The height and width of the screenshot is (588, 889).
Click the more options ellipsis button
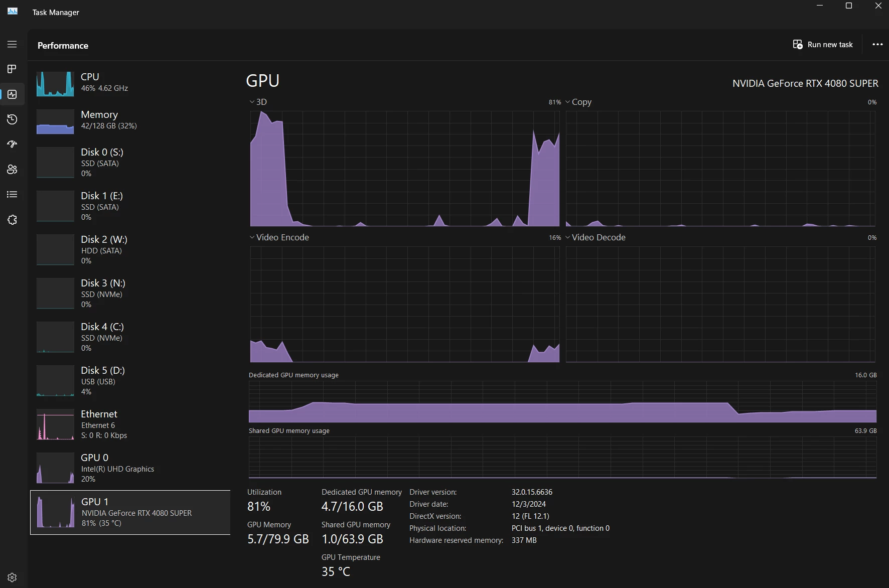pyautogui.click(x=877, y=45)
